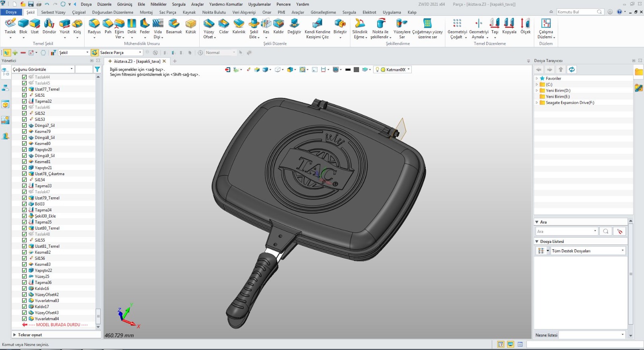
Task: Select the Kopyala copy tool
Action: pos(509,26)
